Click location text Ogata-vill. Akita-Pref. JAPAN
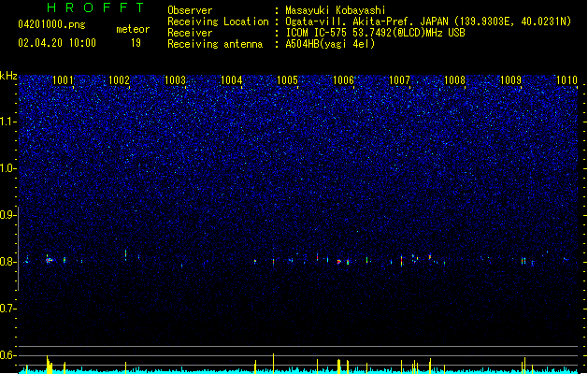 pyautogui.click(x=366, y=22)
